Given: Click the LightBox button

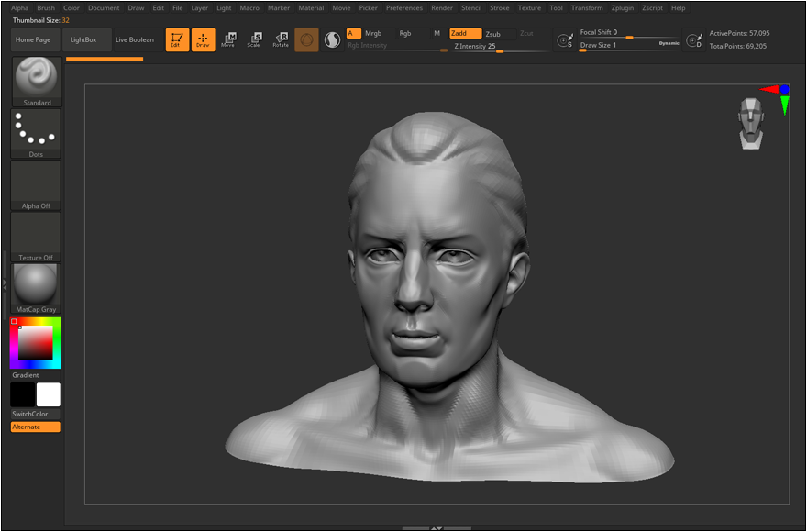Looking at the screenshot, I should (83, 40).
